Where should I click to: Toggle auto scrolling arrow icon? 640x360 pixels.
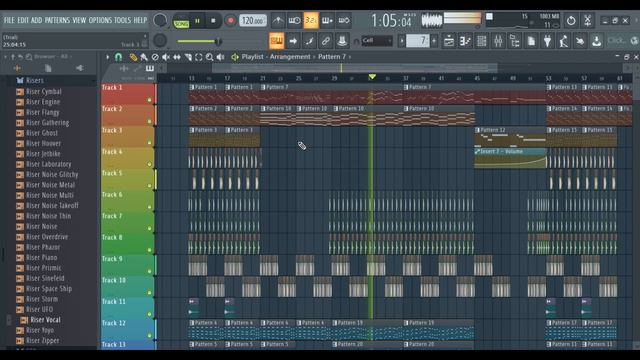pos(293,41)
